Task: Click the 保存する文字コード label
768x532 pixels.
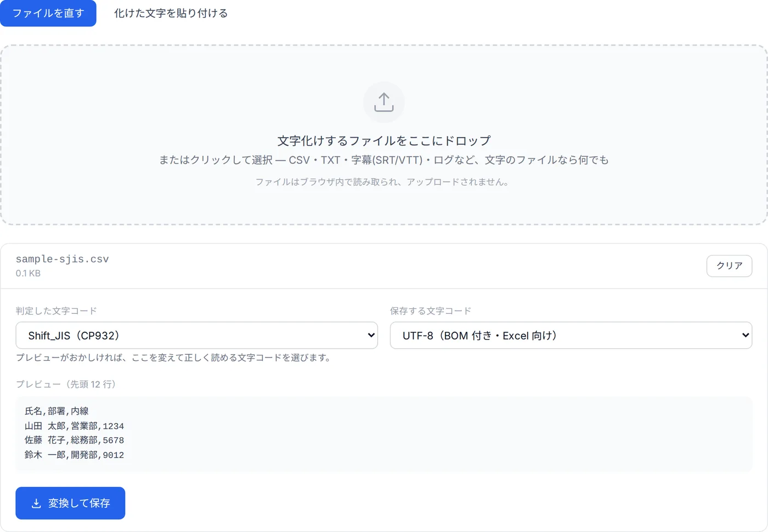Action: tap(431, 311)
